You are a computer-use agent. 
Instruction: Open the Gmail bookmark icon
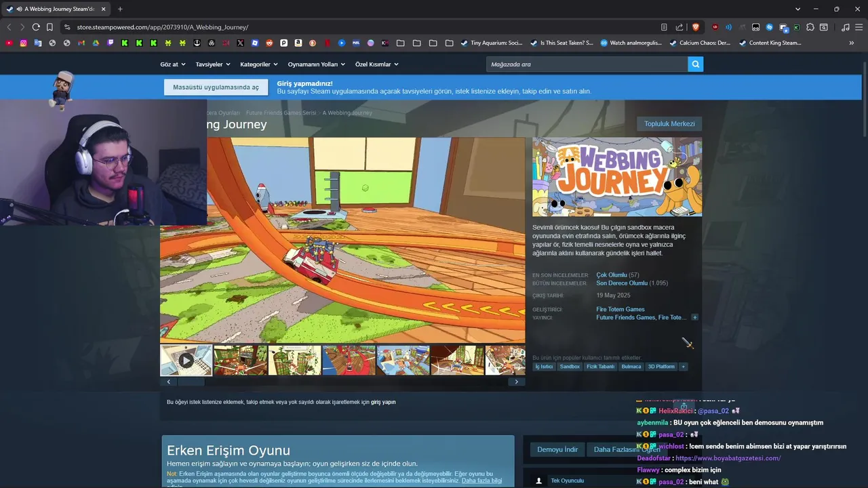tap(81, 43)
